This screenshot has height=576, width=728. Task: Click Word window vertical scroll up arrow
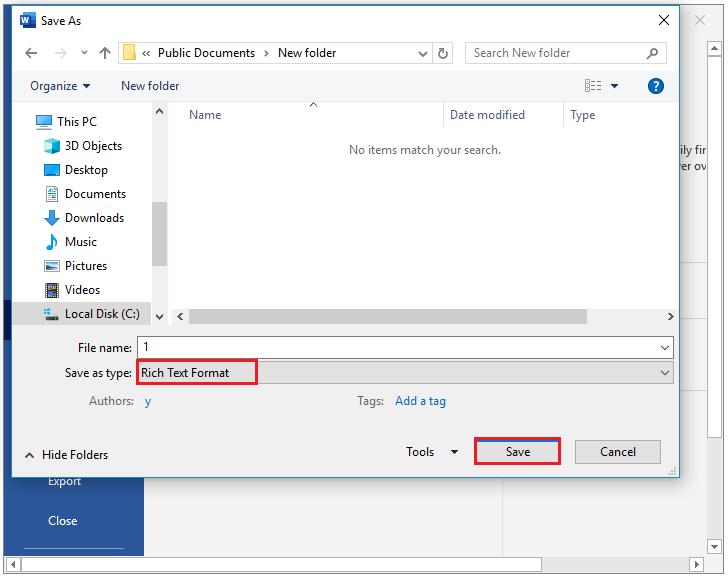tap(715, 48)
